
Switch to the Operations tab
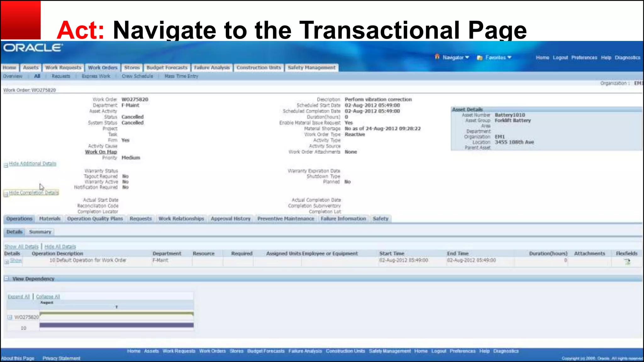19,219
